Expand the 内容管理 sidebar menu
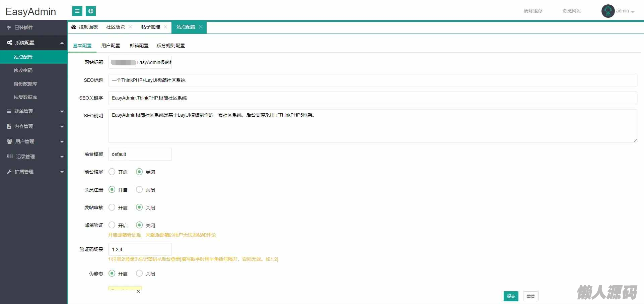The height and width of the screenshot is (304, 644). pyautogui.click(x=33, y=126)
